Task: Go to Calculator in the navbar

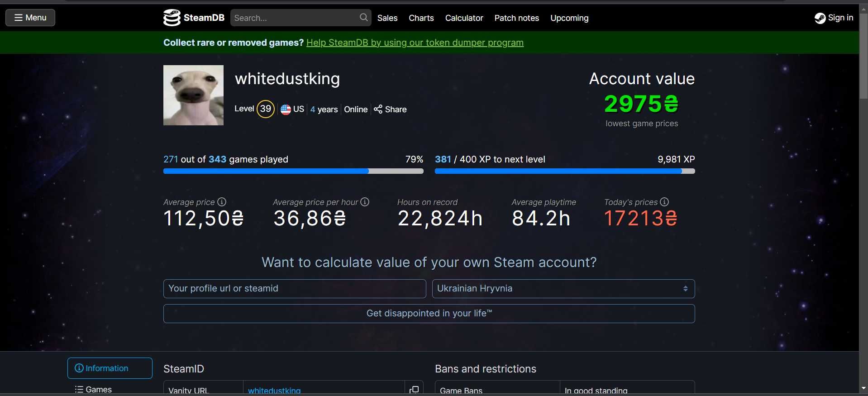Action: [x=464, y=18]
